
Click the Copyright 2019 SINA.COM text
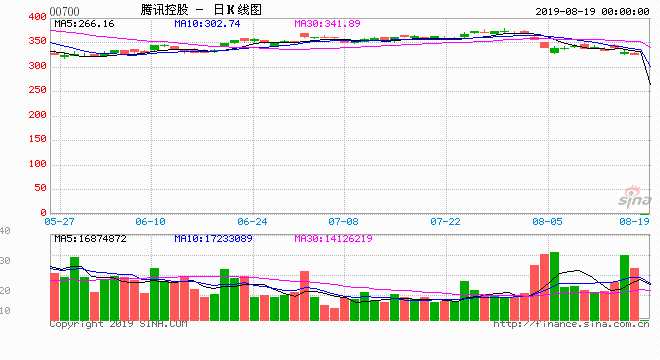(118, 324)
